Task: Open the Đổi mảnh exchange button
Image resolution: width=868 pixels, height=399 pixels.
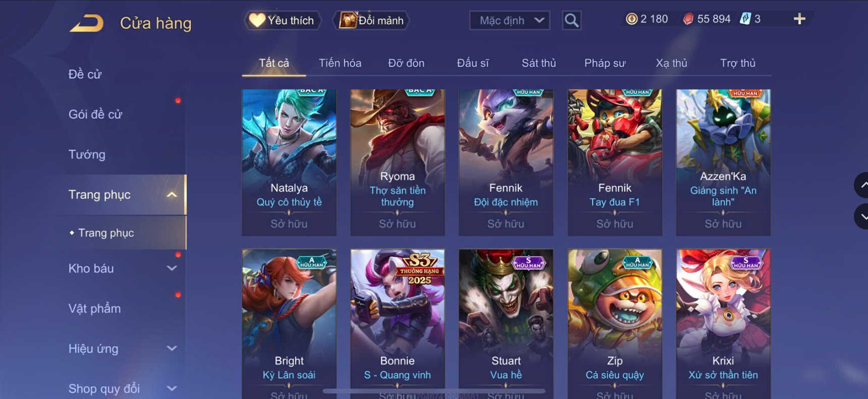Action: tap(371, 21)
